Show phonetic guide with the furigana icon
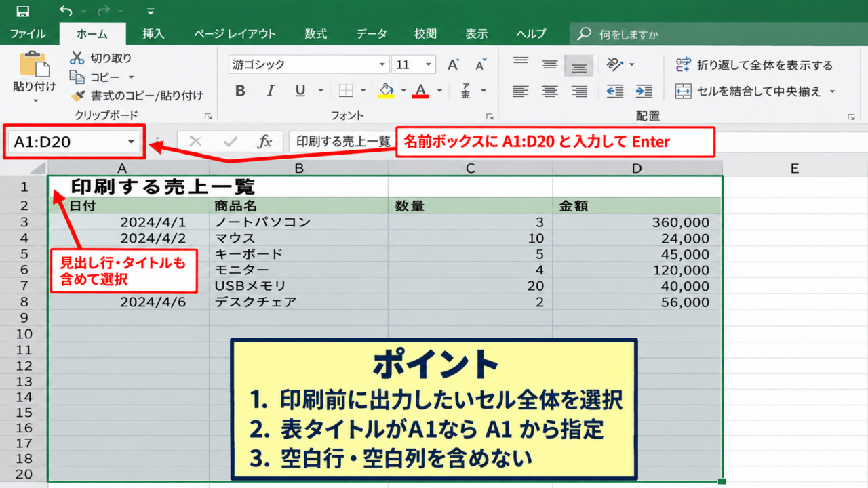Viewport: 868px width, 488px height. 466,91
